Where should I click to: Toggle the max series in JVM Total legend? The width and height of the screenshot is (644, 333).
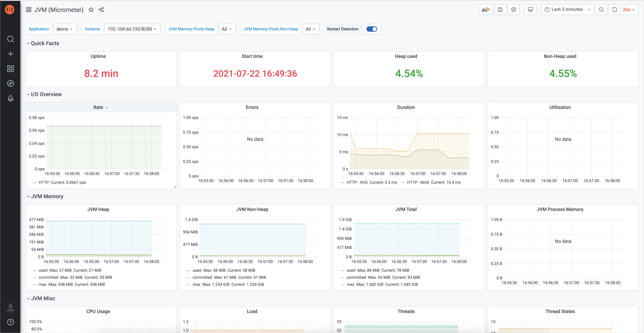(x=350, y=284)
